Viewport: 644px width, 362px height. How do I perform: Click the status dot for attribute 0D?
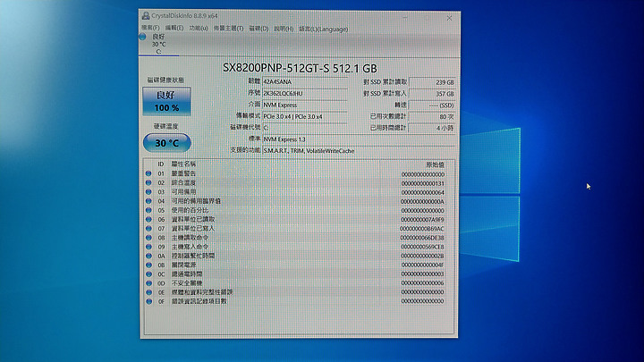coord(148,282)
